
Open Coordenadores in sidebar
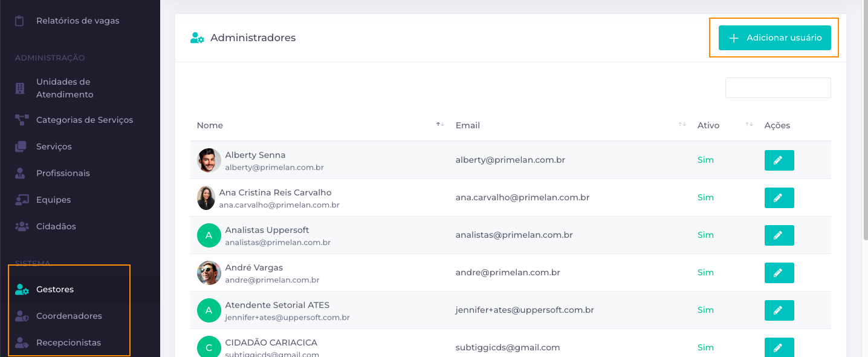point(80,316)
